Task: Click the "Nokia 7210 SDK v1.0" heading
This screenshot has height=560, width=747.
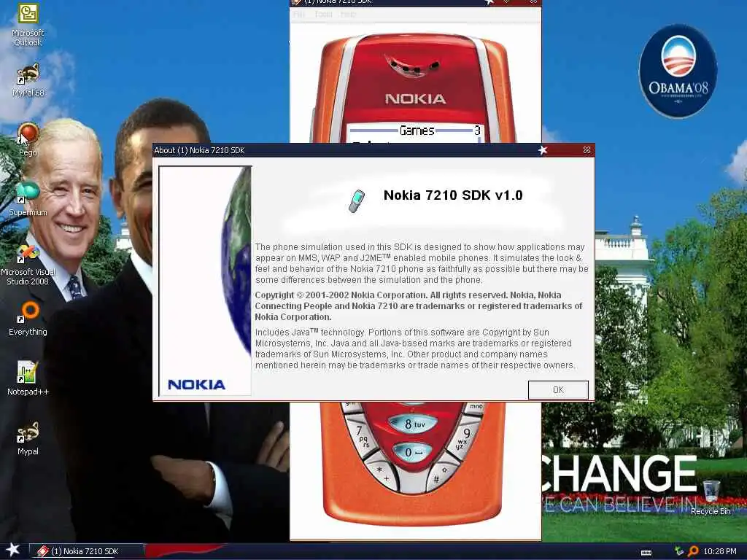Action: pyautogui.click(x=453, y=195)
